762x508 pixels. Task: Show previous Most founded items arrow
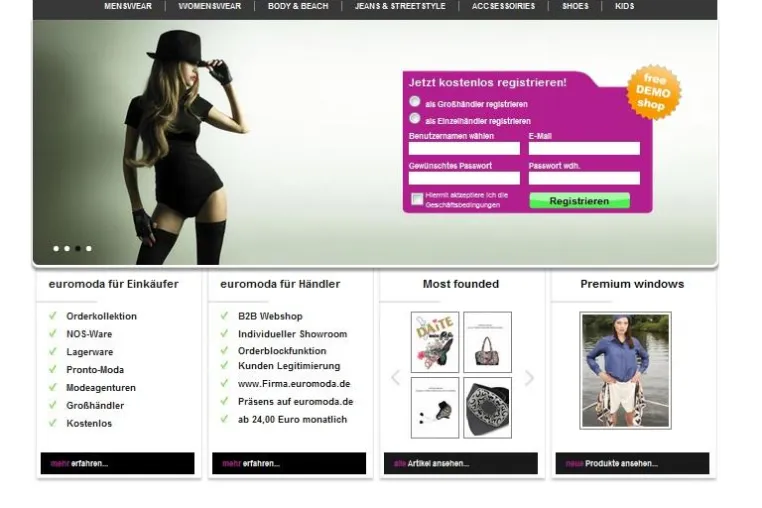coord(396,377)
